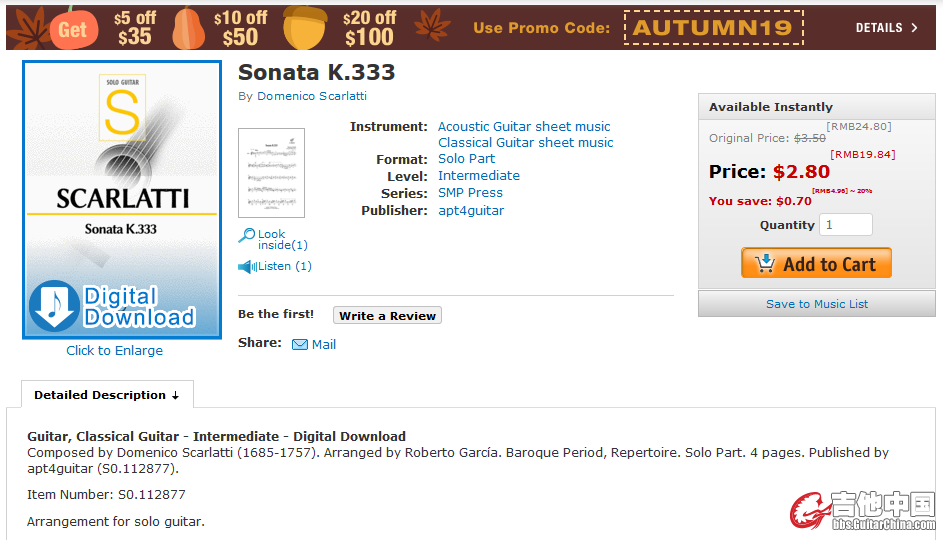
Task: Open Domenico Scarlatti composer link
Action: click(312, 96)
